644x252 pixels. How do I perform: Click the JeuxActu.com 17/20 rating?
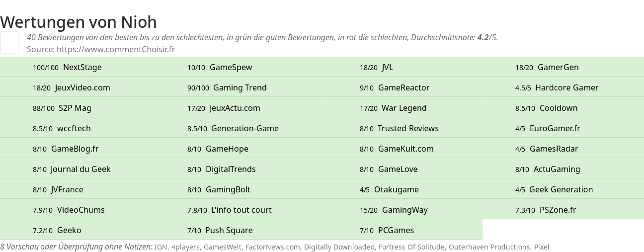(224, 108)
